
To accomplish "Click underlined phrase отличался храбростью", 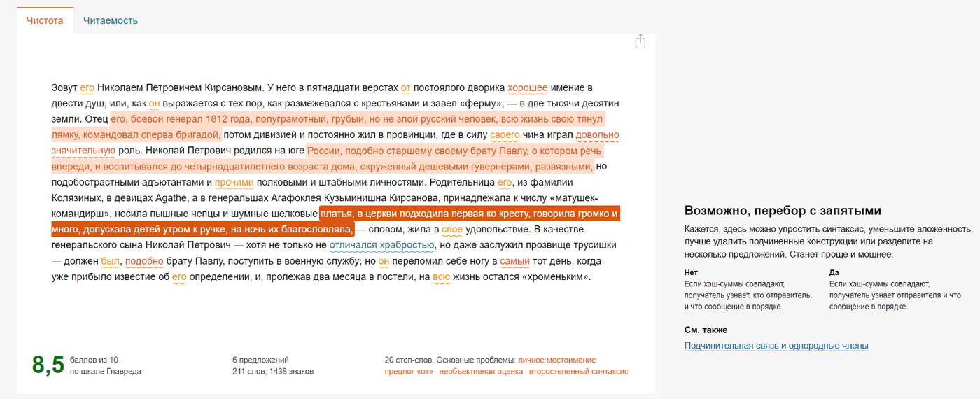I will (x=381, y=245).
